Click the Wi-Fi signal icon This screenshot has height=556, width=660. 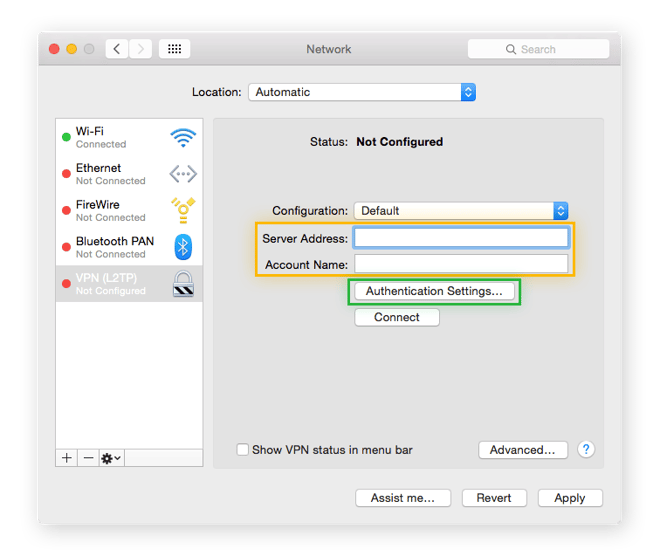[183, 138]
